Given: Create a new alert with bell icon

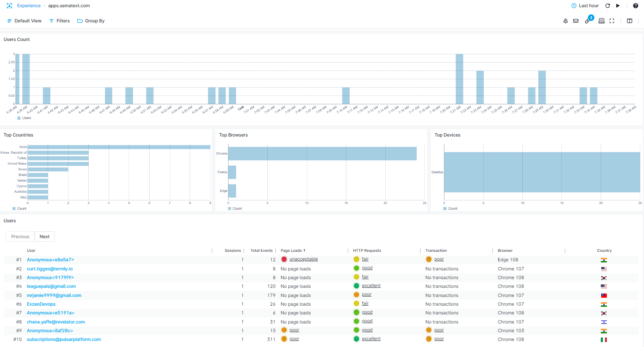Looking at the screenshot, I should click(x=566, y=21).
